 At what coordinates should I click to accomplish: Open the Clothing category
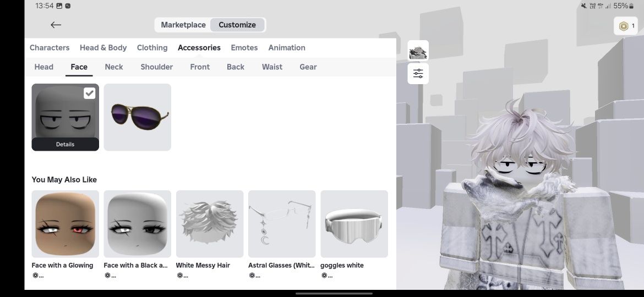[152, 48]
